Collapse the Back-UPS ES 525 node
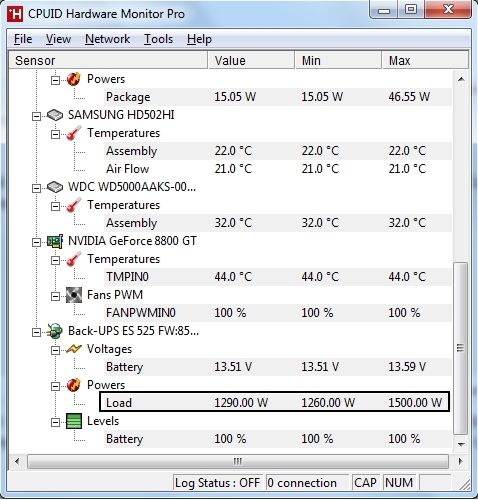The height and width of the screenshot is (500, 478). tap(36, 333)
